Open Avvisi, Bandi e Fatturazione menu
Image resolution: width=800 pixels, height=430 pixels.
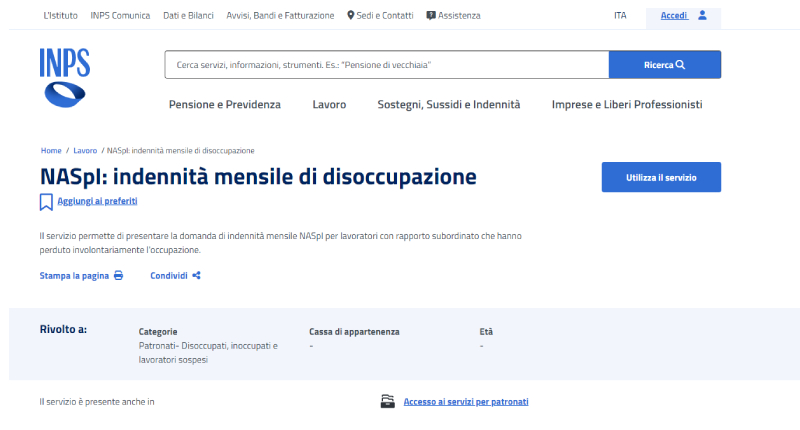[280, 15]
